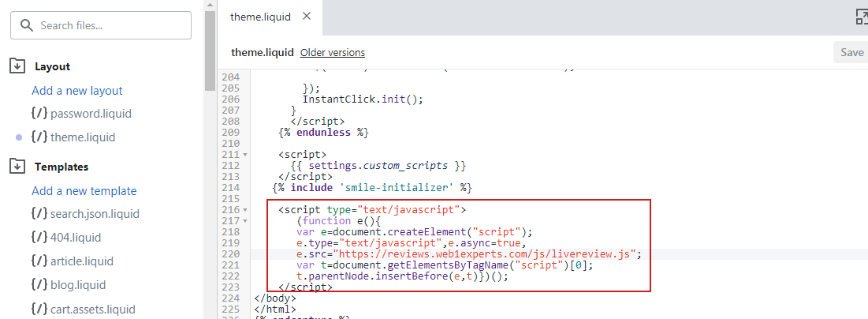Click the liquid file icon beside blog.liquid
Viewport: 868px width, 319px height.
point(39,285)
